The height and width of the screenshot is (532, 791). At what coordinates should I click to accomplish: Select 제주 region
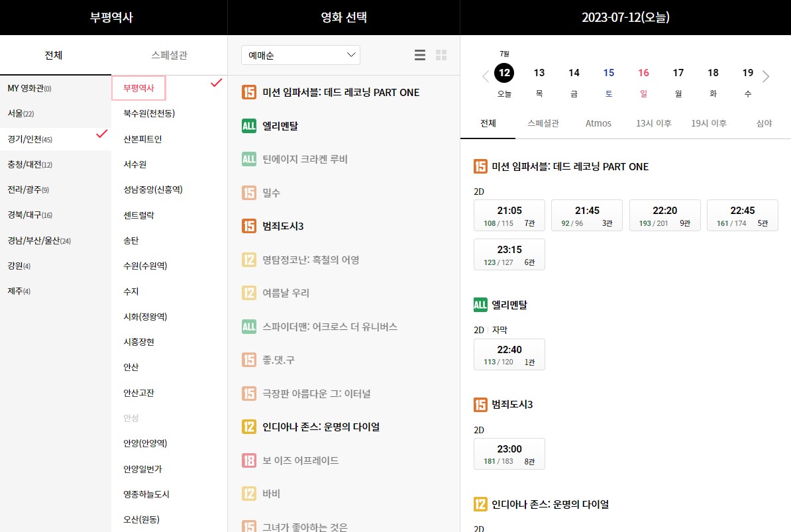tap(56, 291)
